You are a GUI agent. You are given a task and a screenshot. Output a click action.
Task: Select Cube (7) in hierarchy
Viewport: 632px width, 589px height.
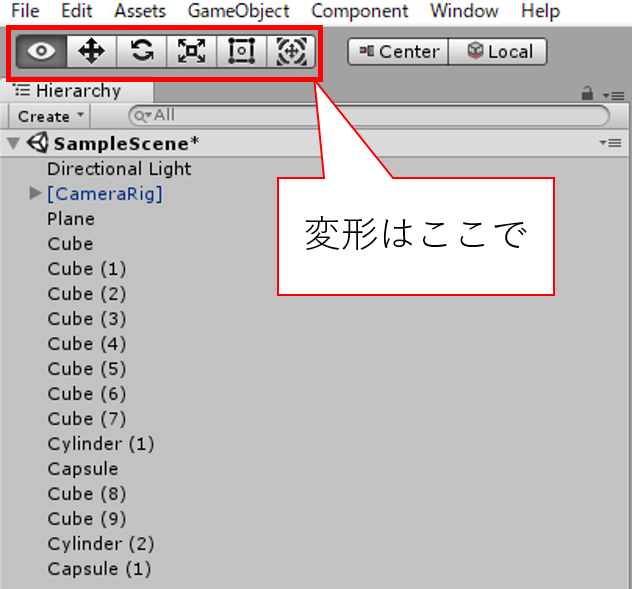[87, 419]
